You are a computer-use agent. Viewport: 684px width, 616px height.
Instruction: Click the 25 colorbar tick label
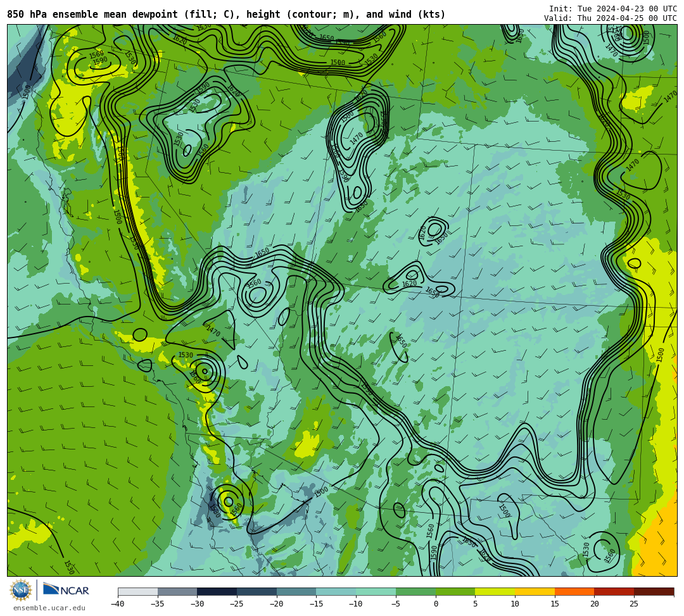[x=634, y=604]
